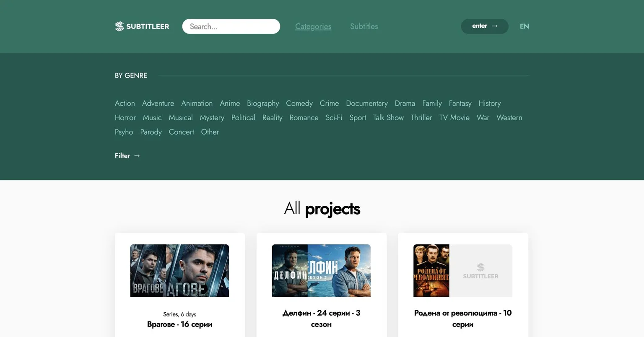Select the Anime genre
This screenshot has height=337, width=644.
click(x=230, y=103)
